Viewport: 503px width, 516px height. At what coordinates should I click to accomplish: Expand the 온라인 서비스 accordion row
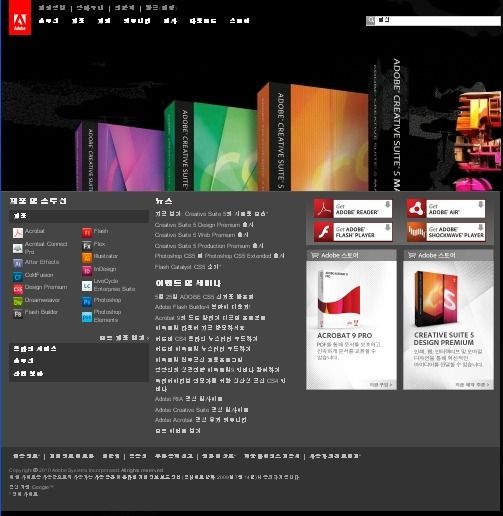click(x=79, y=349)
